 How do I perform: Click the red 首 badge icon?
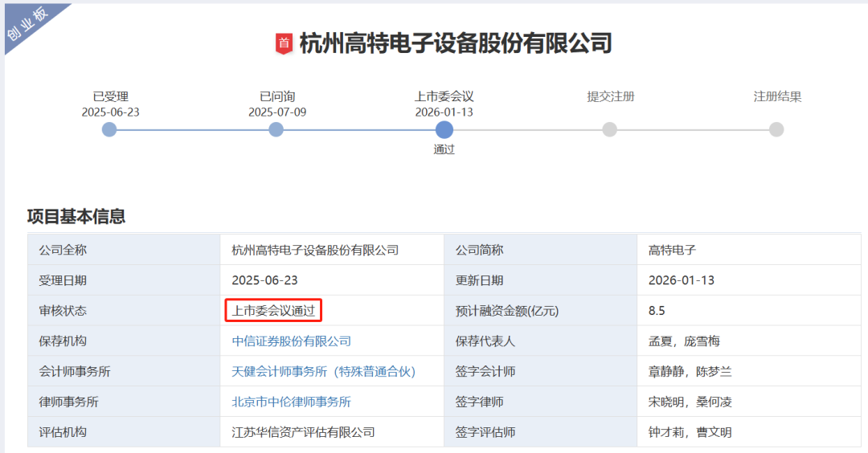click(x=284, y=43)
